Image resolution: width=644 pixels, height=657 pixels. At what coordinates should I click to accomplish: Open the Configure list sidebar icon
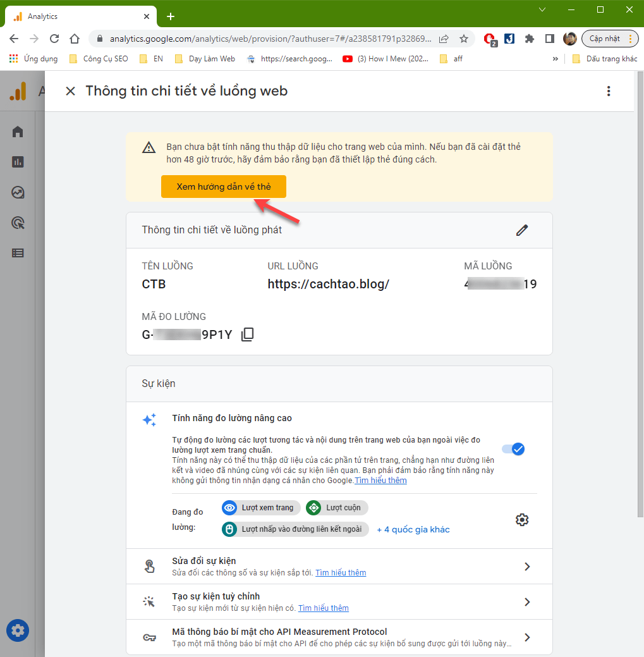18,253
